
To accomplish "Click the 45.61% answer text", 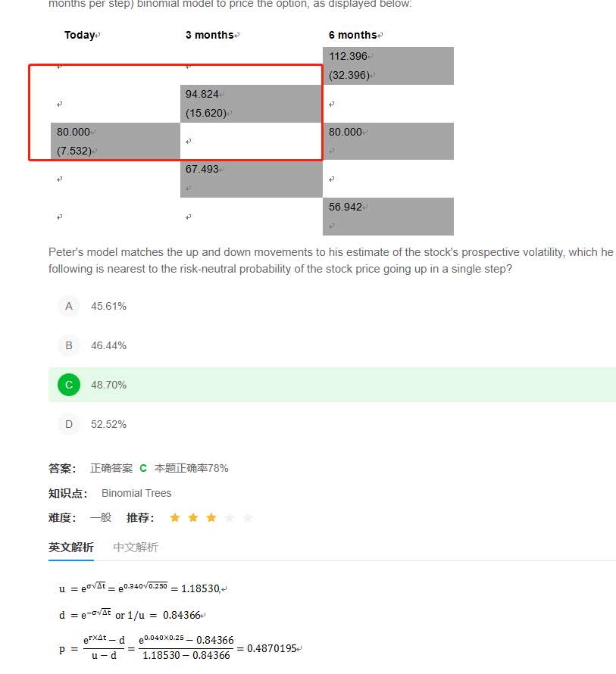I will [x=109, y=306].
